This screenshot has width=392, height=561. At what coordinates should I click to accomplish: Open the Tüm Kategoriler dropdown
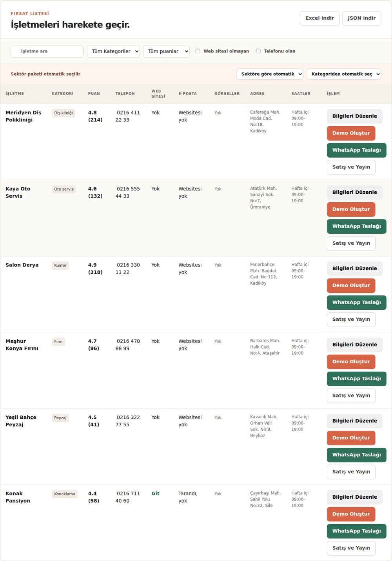tap(113, 51)
